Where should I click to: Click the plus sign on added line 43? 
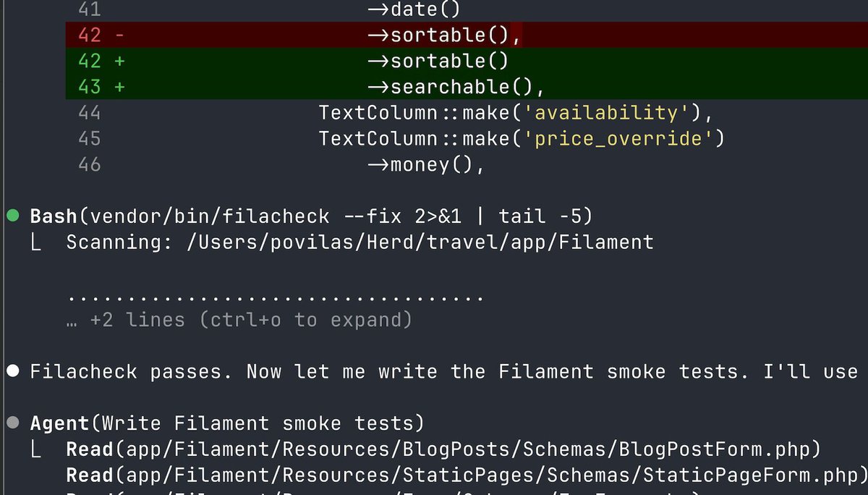[119, 86]
